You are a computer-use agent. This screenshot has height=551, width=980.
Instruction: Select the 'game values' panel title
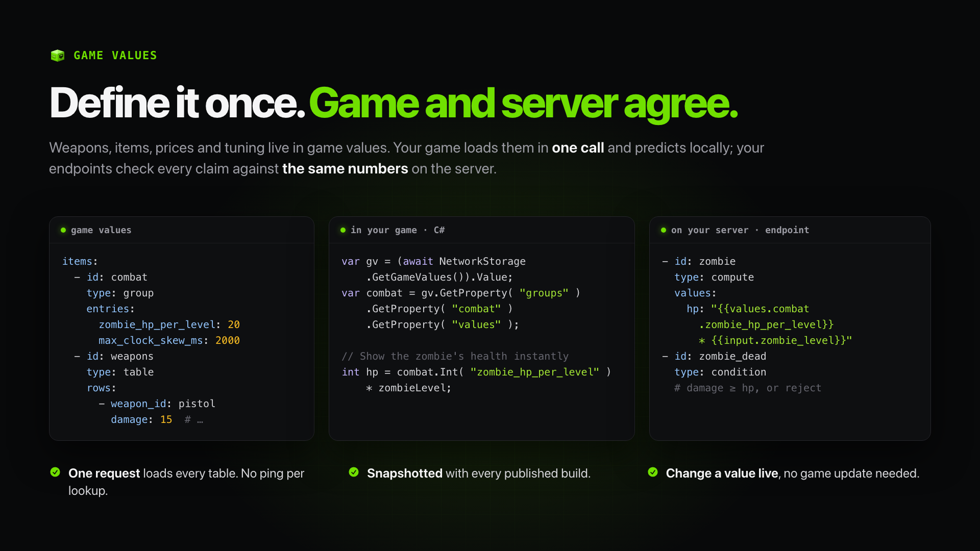pyautogui.click(x=101, y=230)
